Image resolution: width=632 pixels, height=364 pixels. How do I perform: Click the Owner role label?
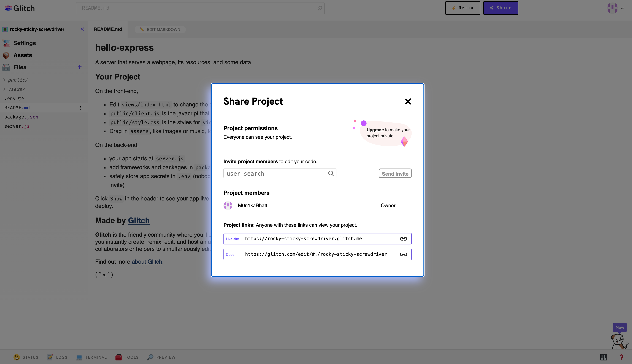pos(388,205)
